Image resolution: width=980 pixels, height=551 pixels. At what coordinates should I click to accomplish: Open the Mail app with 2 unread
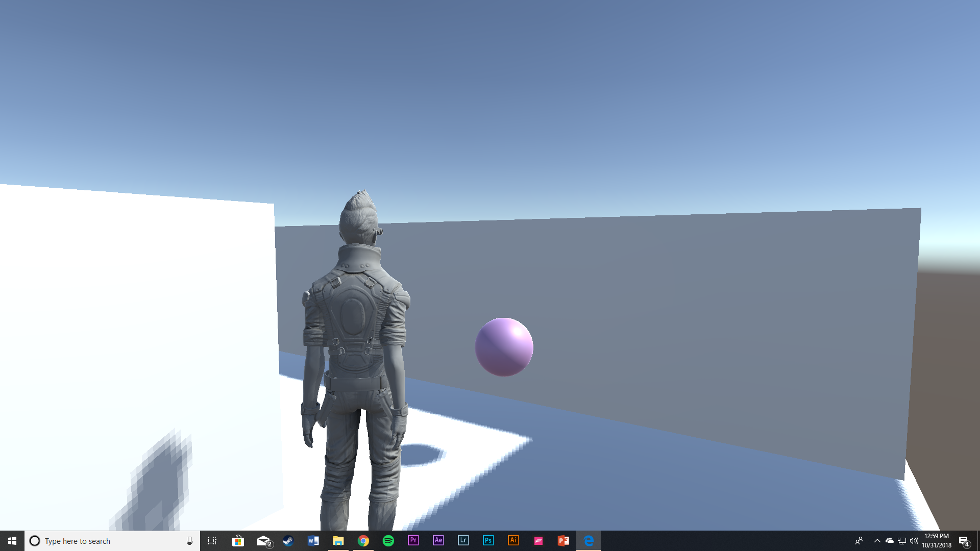point(263,541)
